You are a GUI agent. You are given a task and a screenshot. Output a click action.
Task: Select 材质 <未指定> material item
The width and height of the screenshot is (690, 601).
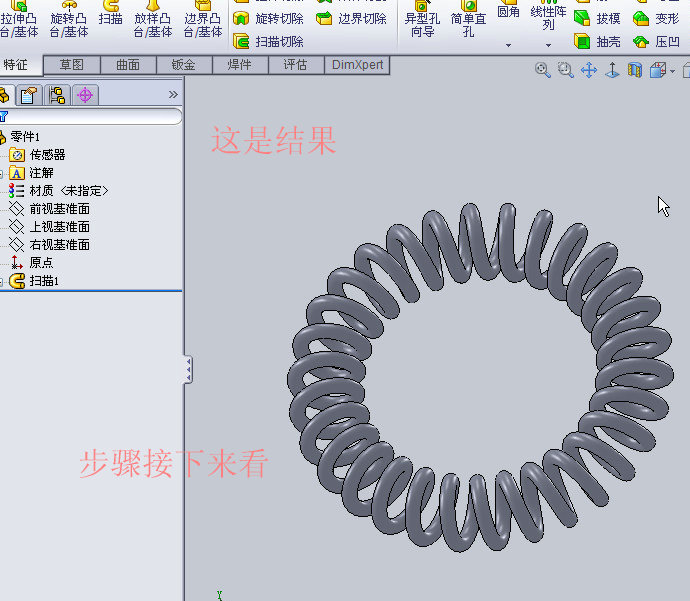click(59, 191)
